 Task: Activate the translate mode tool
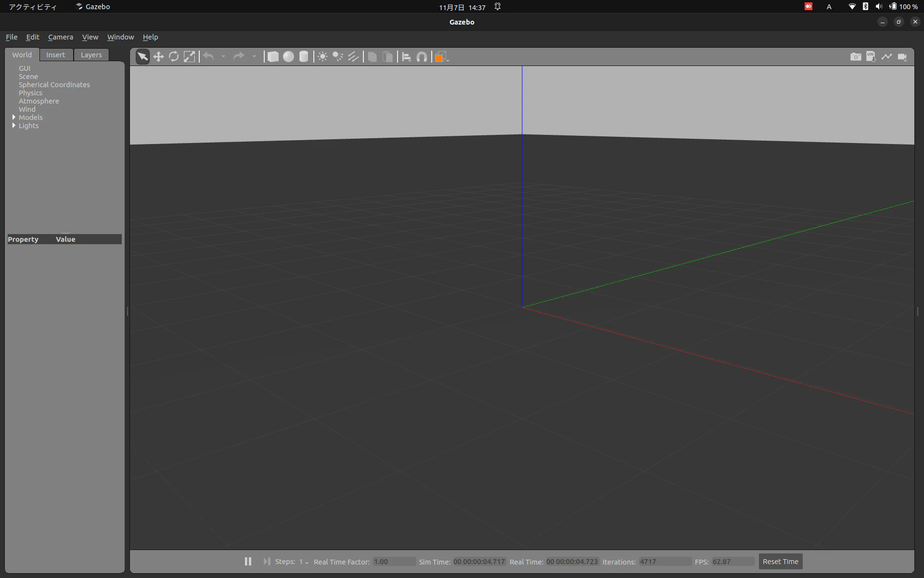[x=158, y=57]
